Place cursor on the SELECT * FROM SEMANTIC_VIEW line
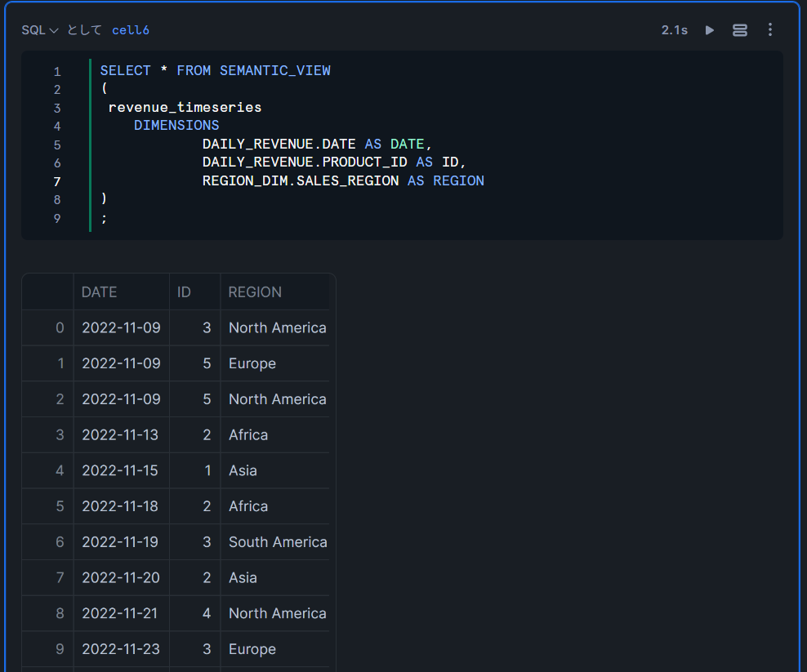Screen dimensions: 807x672 tap(215, 70)
